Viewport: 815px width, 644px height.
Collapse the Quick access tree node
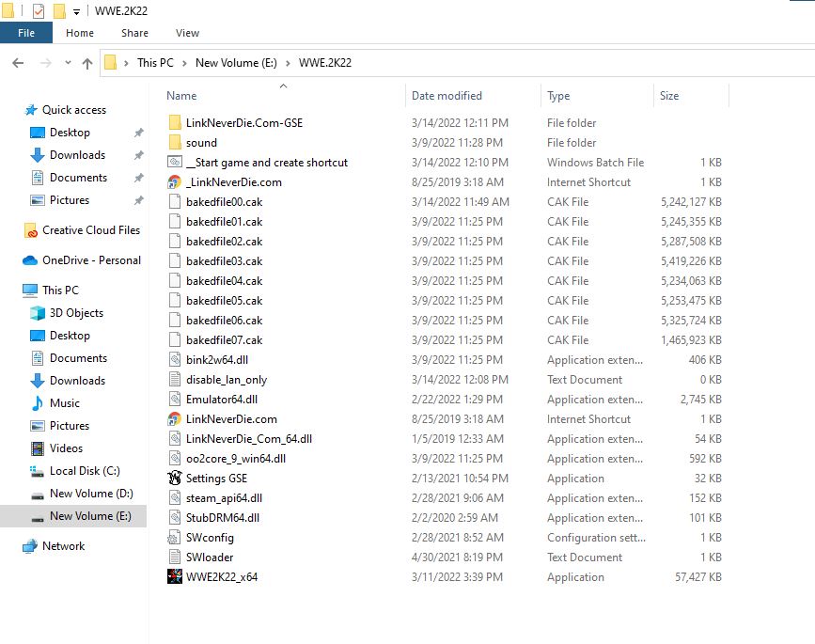[13, 110]
